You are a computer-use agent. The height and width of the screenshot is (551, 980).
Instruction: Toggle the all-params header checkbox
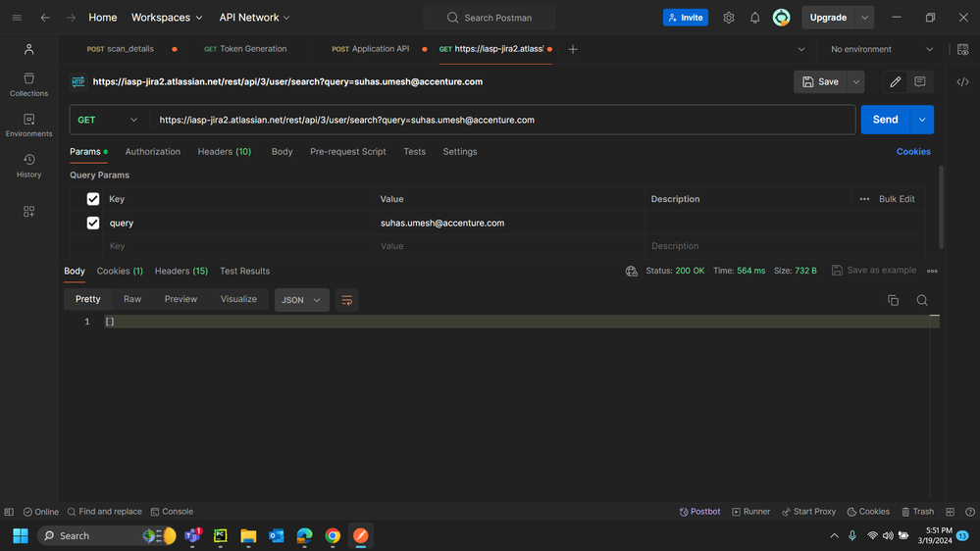coord(93,199)
